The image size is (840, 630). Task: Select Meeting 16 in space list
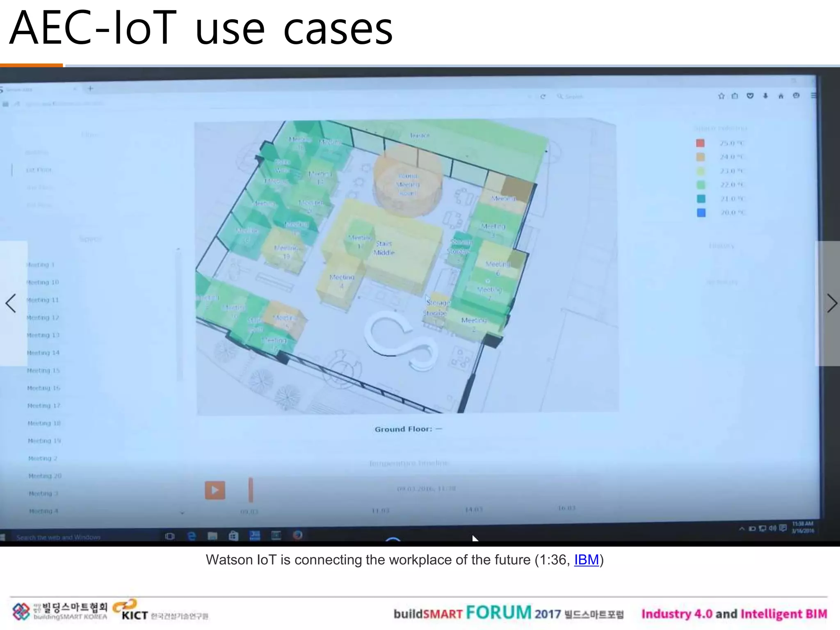click(x=43, y=388)
